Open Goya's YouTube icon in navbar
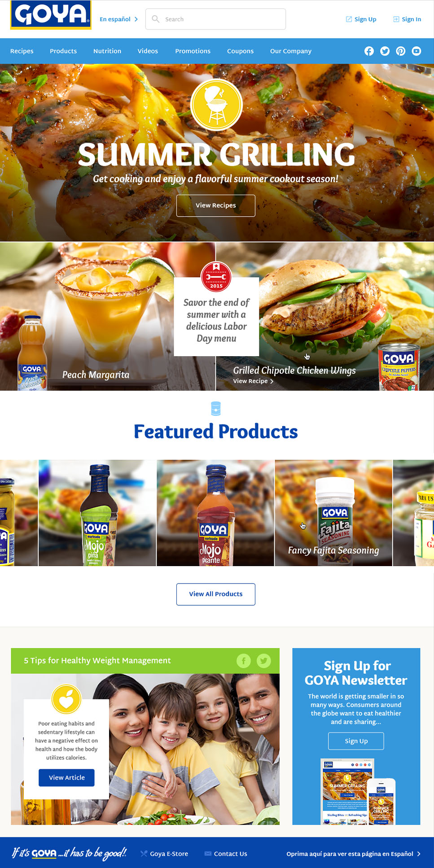Image resolution: width=434 pixels, height=868 pixels. tap(416, 51)
